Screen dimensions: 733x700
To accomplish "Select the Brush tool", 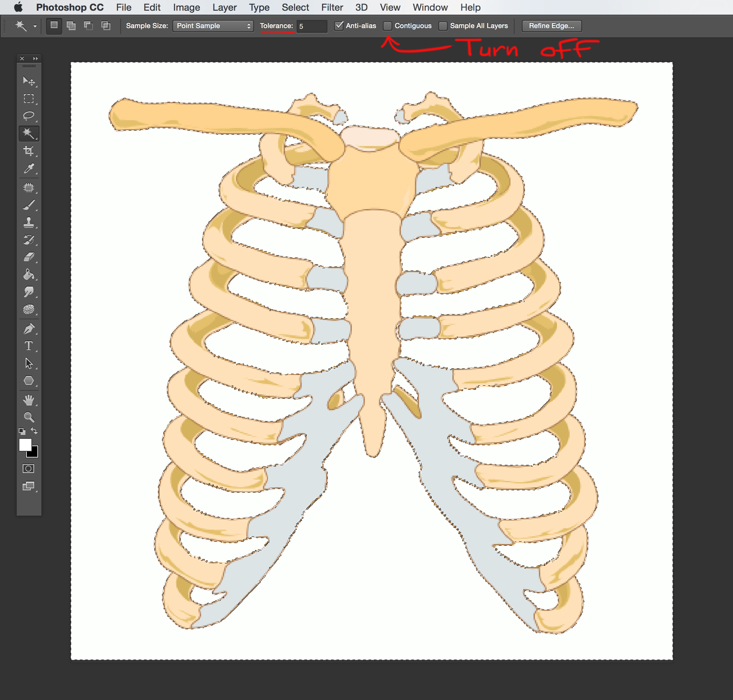I will point(29,205).
